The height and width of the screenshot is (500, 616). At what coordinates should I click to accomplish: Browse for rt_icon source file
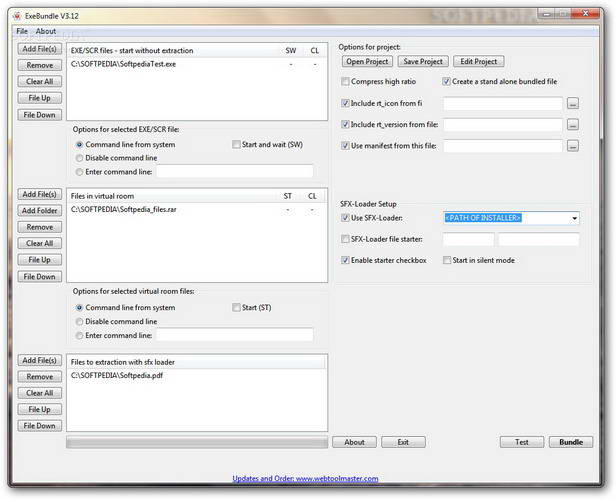click(573, 104)
